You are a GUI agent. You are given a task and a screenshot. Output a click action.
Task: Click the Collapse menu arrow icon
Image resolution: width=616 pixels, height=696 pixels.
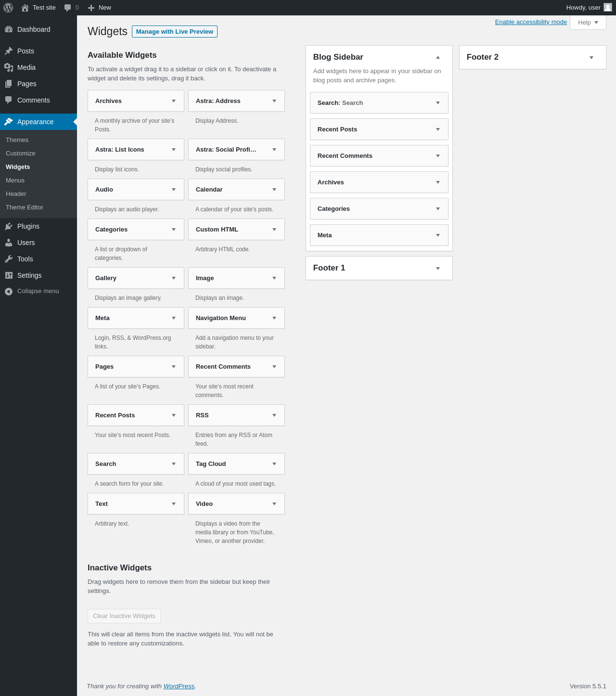(x=9, y=291)
